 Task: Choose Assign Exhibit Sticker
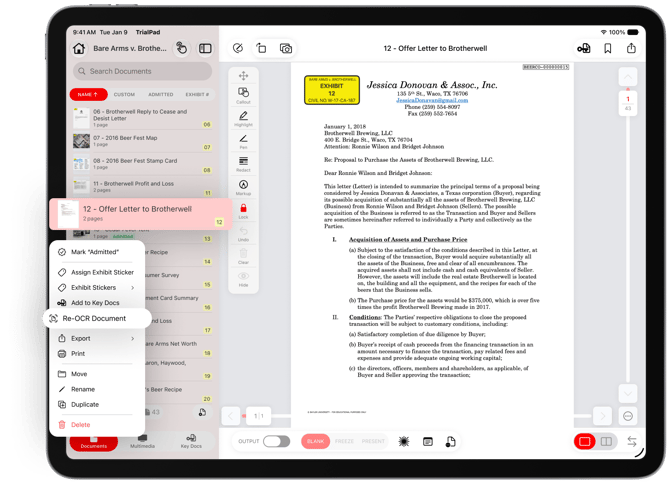97,272
